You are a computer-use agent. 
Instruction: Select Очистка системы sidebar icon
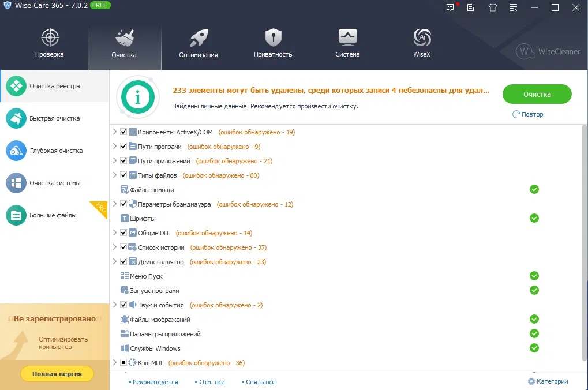pos(16,183)
